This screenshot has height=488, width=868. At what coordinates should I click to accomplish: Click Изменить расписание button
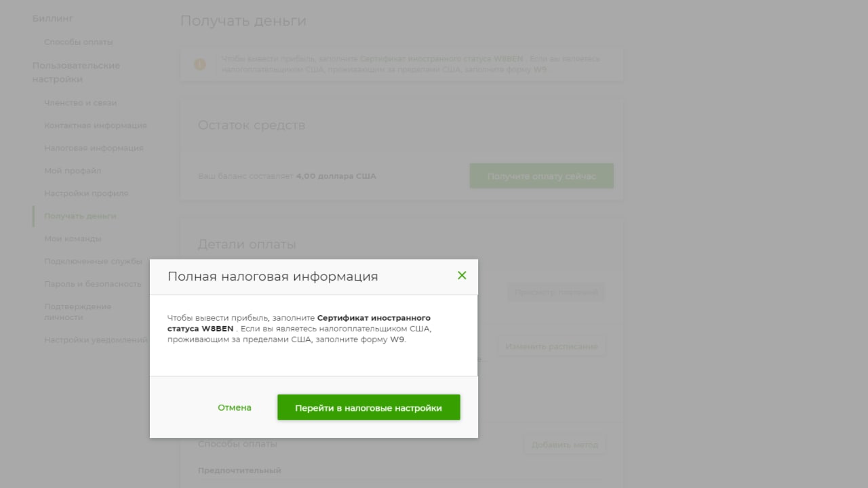pos(551,346)
